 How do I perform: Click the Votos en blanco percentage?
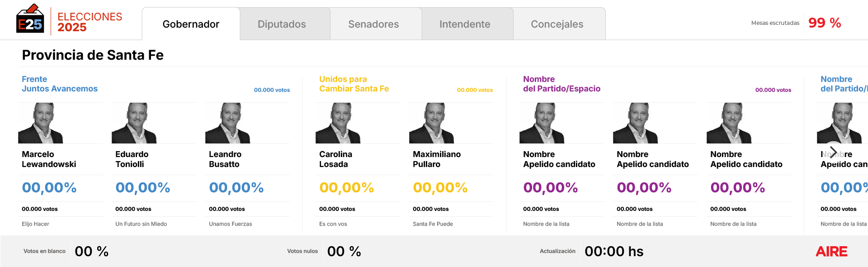tap(91, 251)
